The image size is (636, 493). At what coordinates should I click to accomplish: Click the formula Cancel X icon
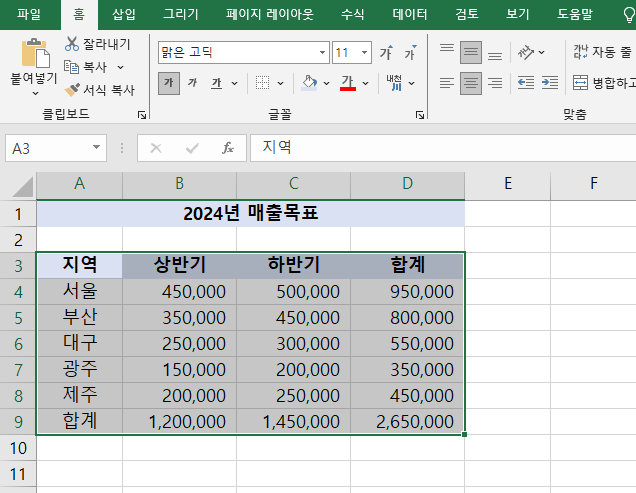pyautogui.click(x=156, y=148)
